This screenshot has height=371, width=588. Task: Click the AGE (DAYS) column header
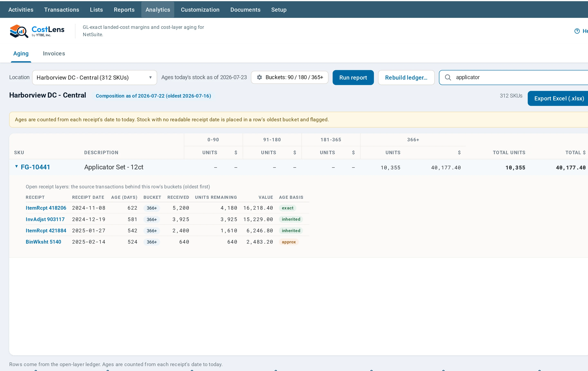click(x=124, y=197)
